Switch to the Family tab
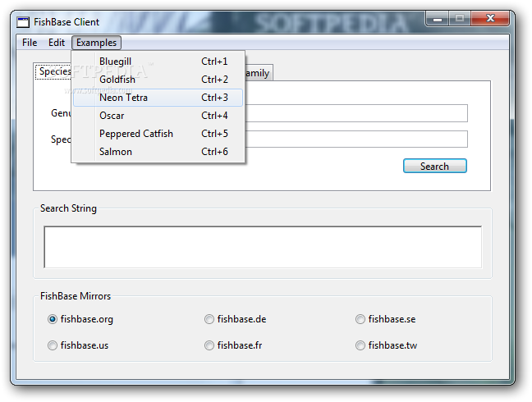The image size is (532, 402). [259, 73]
